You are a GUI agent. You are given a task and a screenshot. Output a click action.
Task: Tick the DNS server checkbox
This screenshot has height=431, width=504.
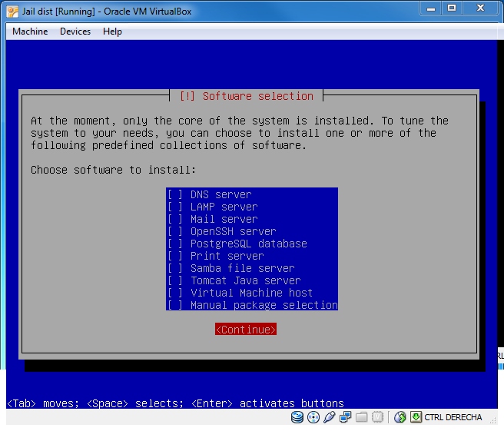(175, 194)
